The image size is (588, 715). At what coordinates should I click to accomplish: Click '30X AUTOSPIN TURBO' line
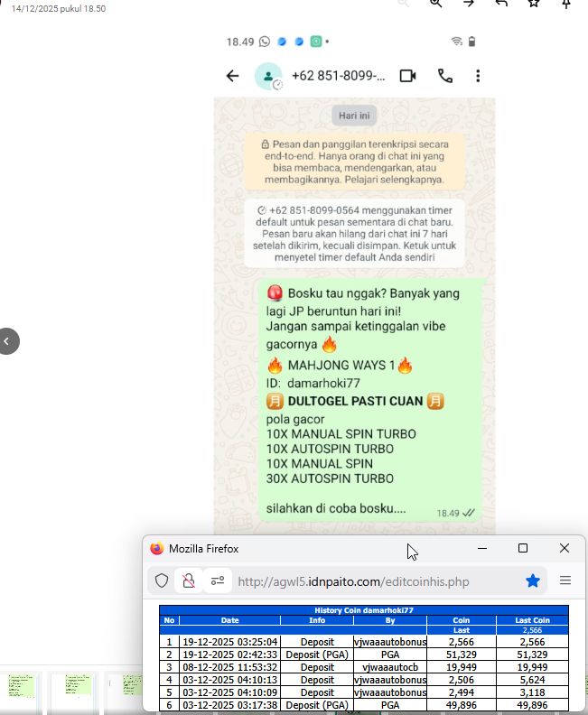(330, 478)
